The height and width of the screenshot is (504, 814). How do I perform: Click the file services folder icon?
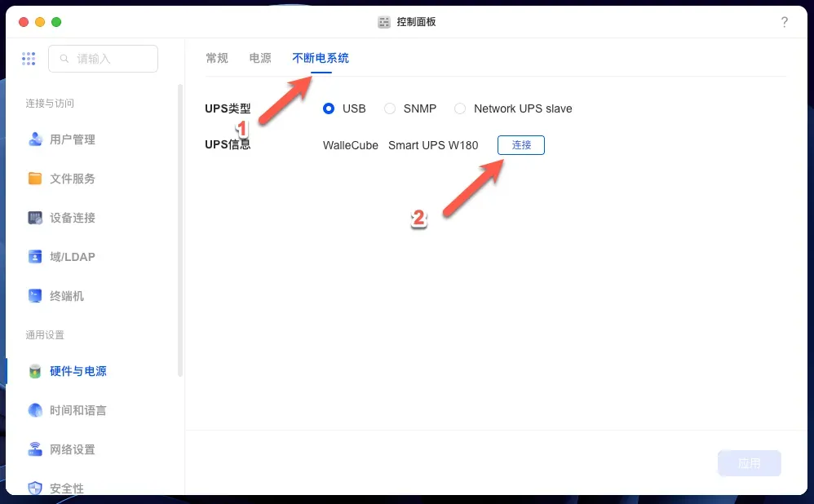tap(35, 179)
